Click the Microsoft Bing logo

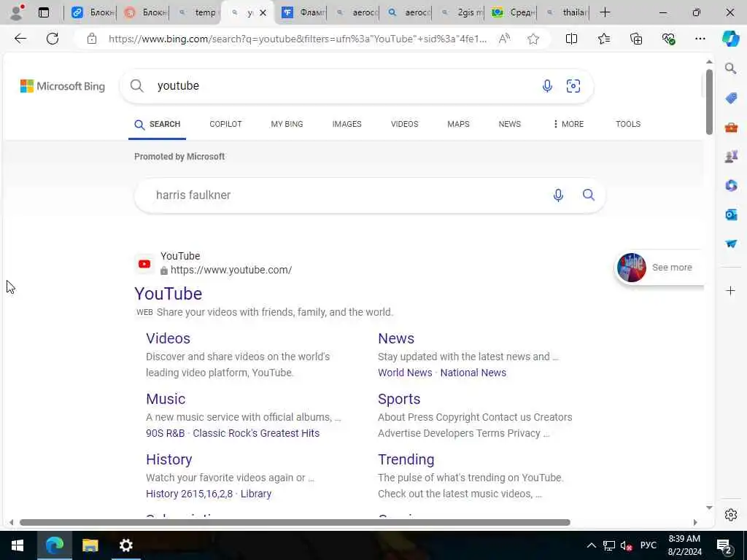tap(63, 86)
